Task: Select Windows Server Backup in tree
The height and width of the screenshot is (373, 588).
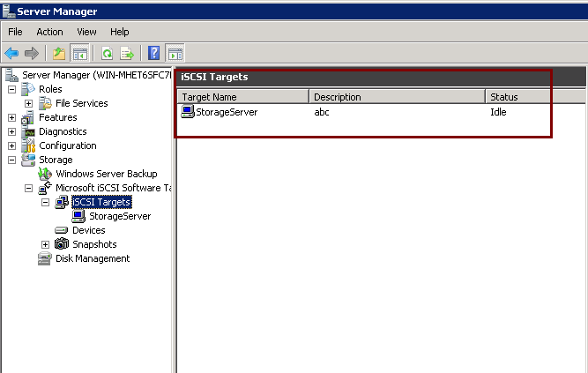Action: click(106, 174)
